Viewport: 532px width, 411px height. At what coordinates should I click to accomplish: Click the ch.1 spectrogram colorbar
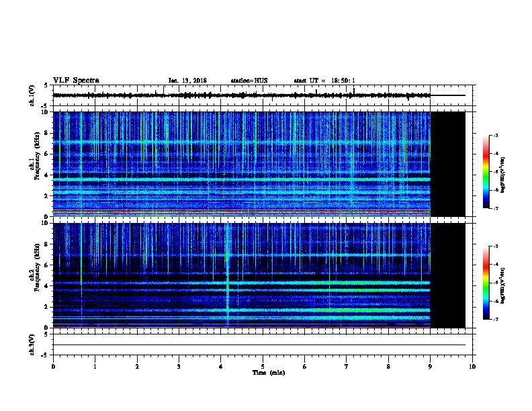tap(486, 172)
